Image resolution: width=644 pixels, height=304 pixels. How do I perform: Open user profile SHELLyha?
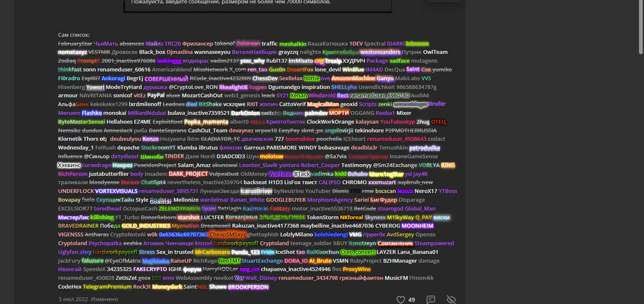(344, 87)
